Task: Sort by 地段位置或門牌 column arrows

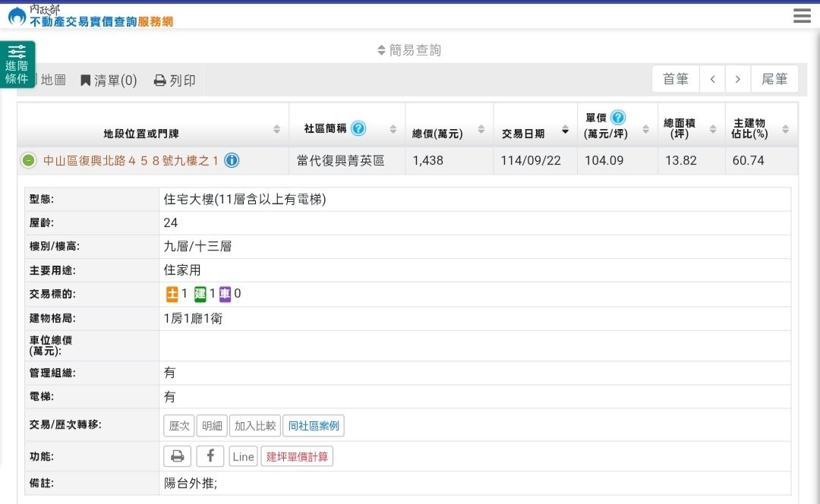Action: (x=276, y=128)
